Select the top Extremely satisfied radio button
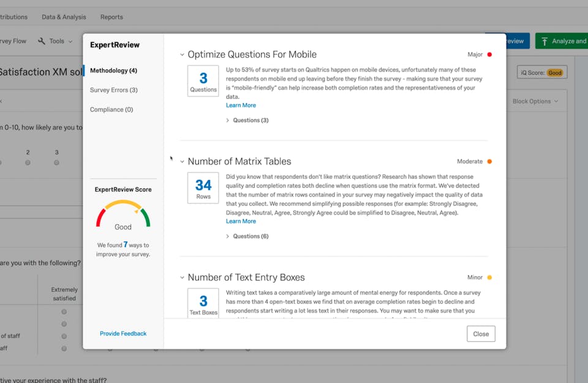 click(64, 312)
